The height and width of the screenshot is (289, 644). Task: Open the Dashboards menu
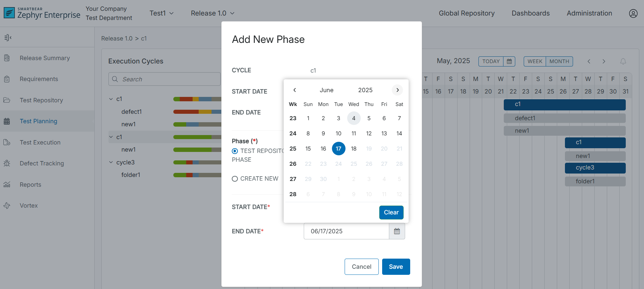530,13
